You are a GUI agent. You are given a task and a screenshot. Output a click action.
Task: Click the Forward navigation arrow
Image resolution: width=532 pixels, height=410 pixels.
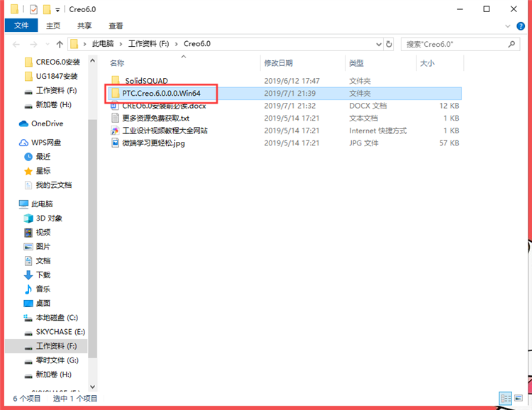(x=33, y=44)
